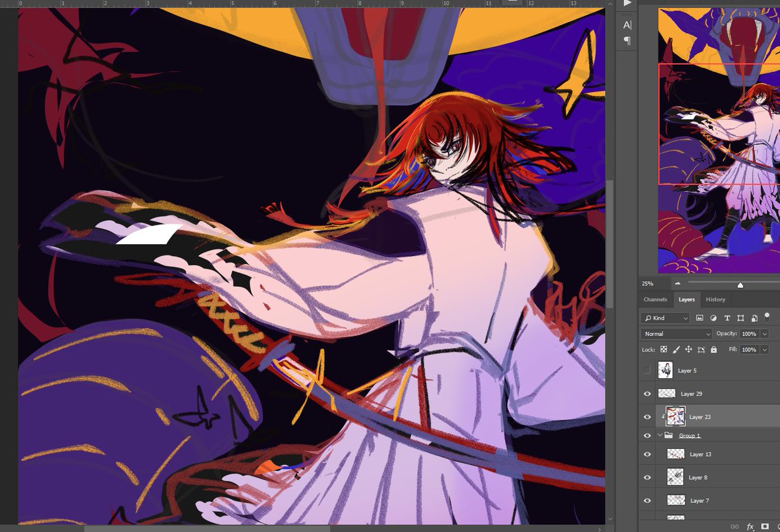The width and height of the screenshot is (780, 532).
Task: Hide Layer 13 with eye icon
Action: (647, 454)
